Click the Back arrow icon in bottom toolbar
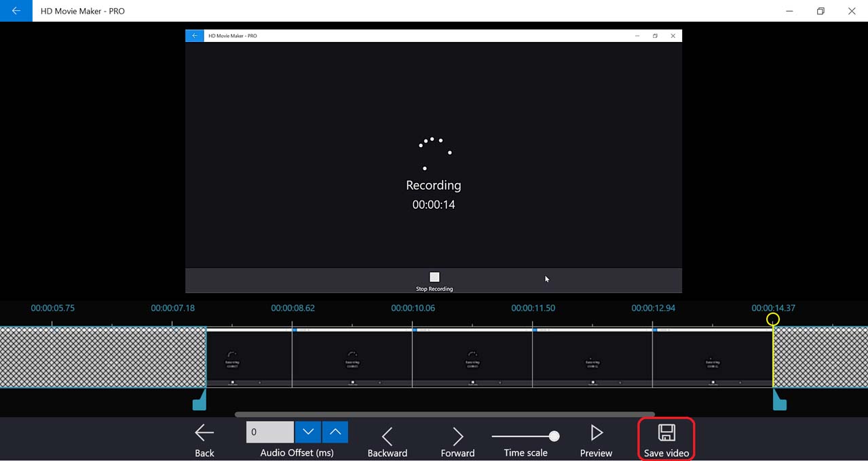Image resolution: width=868 pixels, height=461 pixels. [204, 433]
